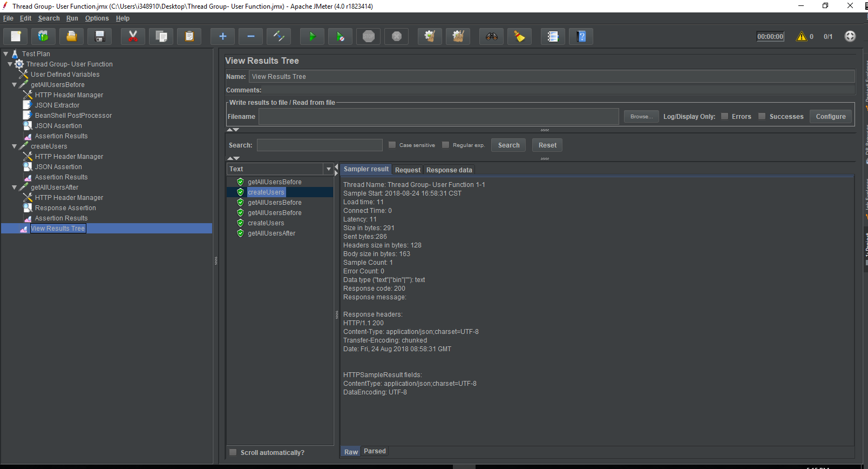The image size is (868, 469).
Task: Click the Name field of View Results Tree
Action: 552,76
